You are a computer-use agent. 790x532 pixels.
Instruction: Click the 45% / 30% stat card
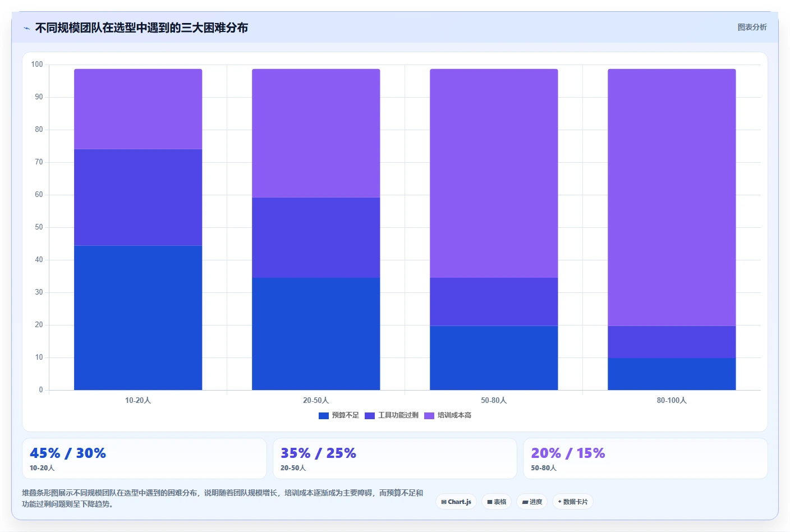pyautogui.click(x=144, y=458)
